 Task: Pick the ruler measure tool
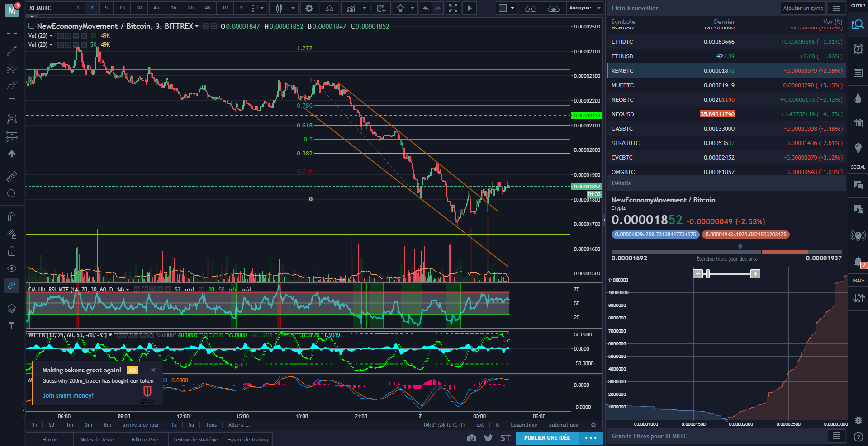(12, 176)
